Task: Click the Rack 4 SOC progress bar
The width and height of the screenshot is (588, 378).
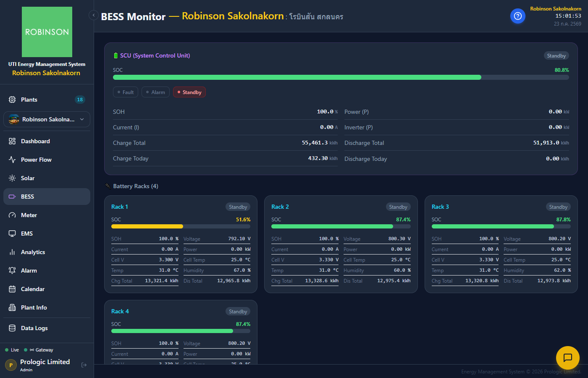Action: click(181, 331)
